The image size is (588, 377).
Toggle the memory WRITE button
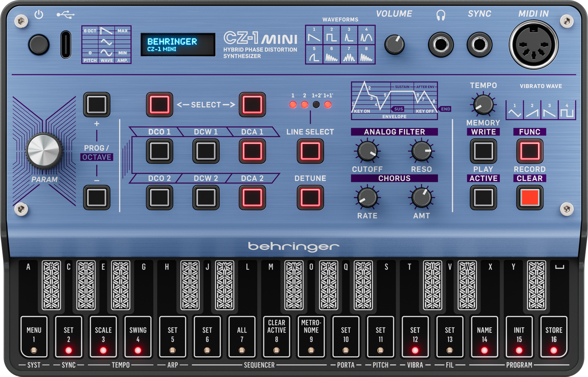(x=483, y=151)
